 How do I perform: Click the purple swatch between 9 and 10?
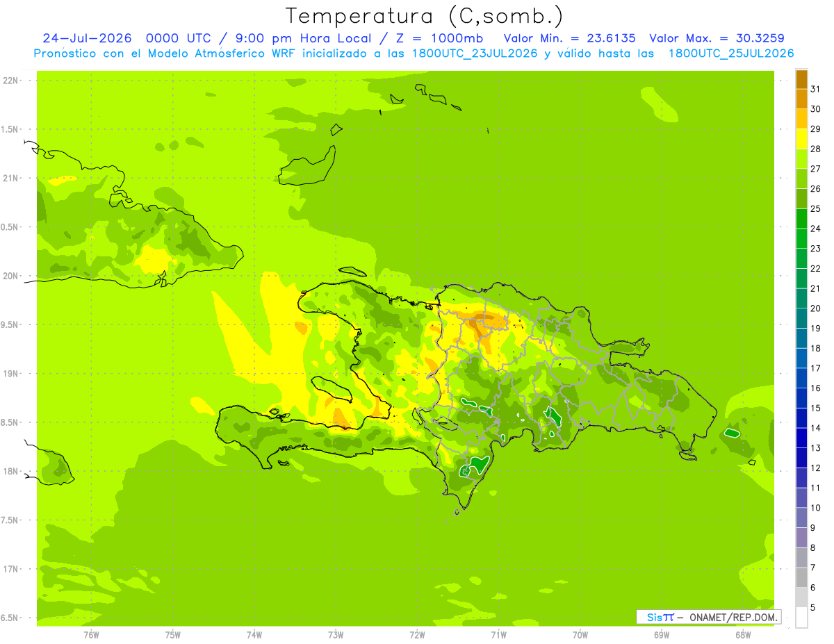(x=801, y=518)
